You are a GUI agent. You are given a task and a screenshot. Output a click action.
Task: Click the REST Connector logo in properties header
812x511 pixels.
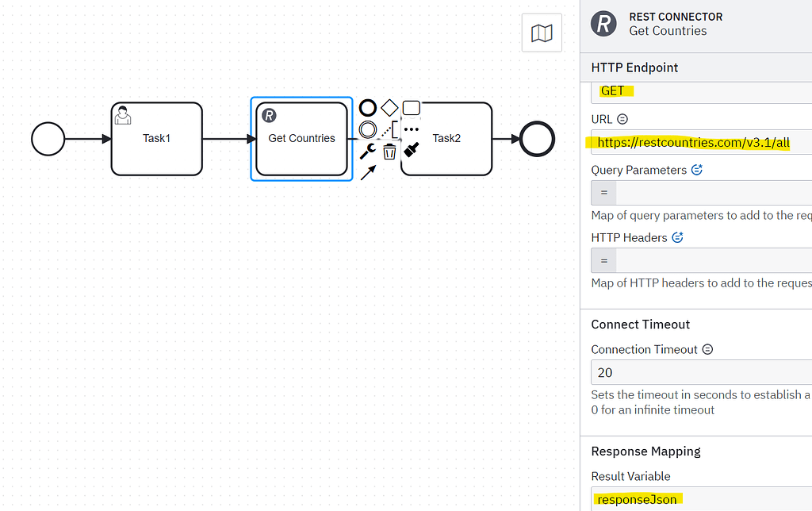(x=603, y=24)
